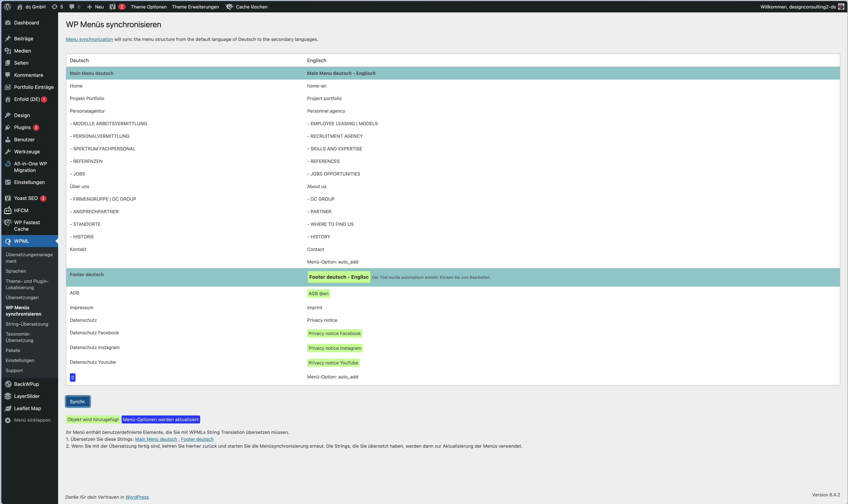Open Theme Erweiterungen in the admin bar
This screenshot has width=848, height=504.
tap(196, 7)
